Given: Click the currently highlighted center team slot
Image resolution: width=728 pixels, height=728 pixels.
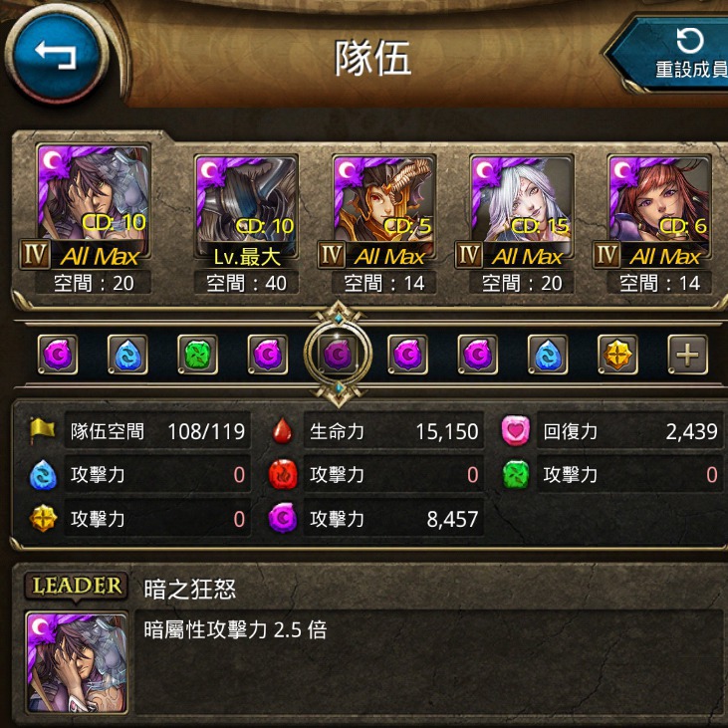Looking at the screenshot, I should click(x=338, y=355).
